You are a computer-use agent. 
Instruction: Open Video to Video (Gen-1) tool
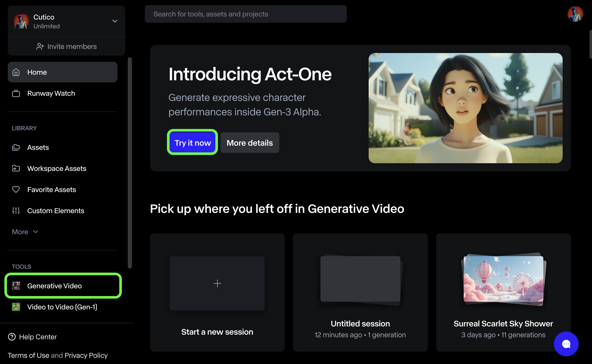(x=63, y=307)
